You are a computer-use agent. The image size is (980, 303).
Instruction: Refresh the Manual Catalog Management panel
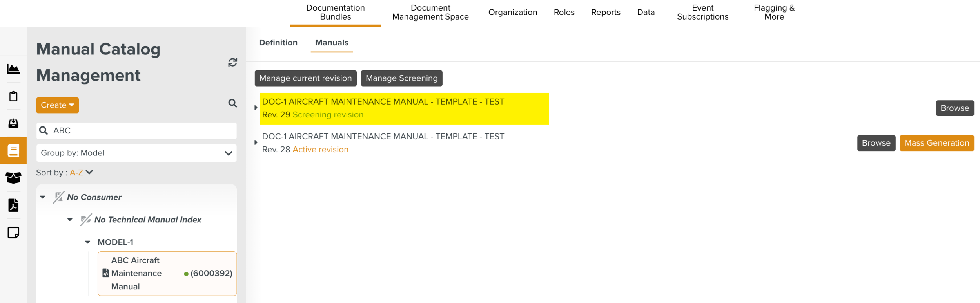[232, 63]
